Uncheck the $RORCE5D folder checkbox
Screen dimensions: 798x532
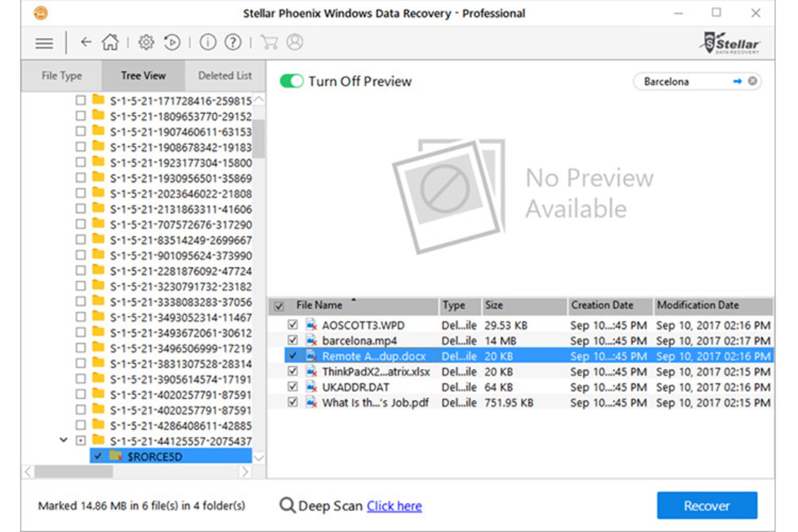98,456
